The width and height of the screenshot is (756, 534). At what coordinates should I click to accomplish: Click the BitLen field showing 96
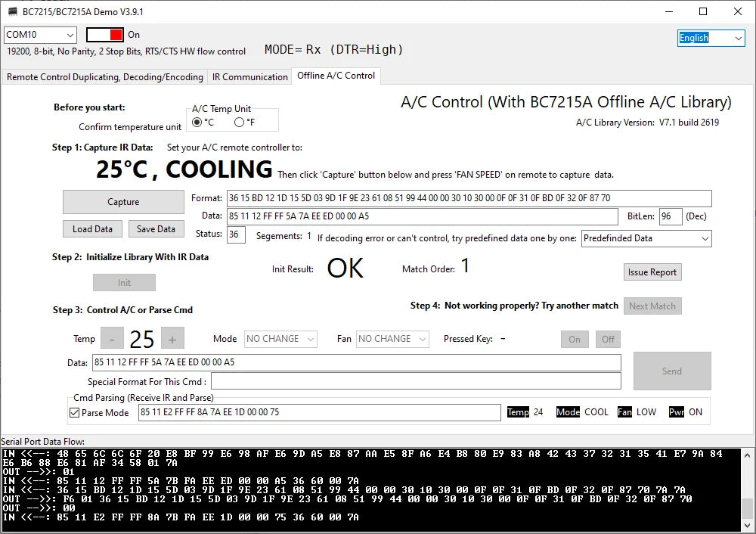point(671,216)
